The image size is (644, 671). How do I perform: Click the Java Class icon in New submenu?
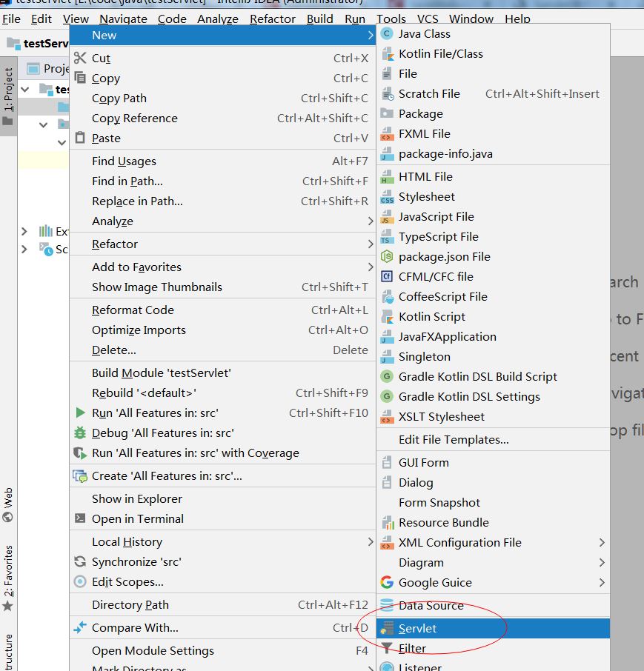coord(387,34)
